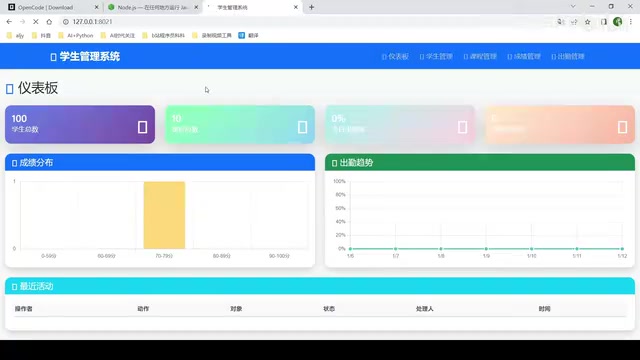The height and width of the screenshot is (360, 640).
Task: Click the yellow 70-79分 bar in chart
Action: [x=164, y=215]
